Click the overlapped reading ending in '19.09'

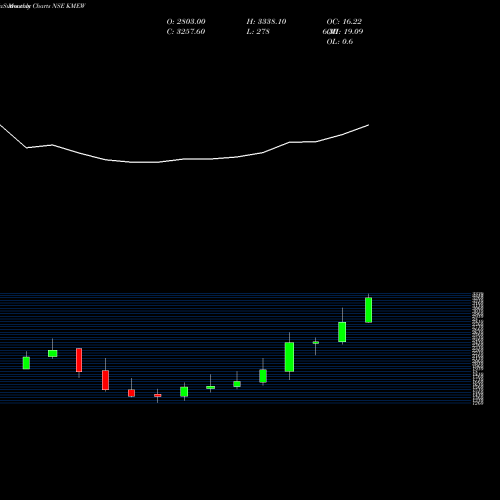pyautogui.click(x=343, y=32)
